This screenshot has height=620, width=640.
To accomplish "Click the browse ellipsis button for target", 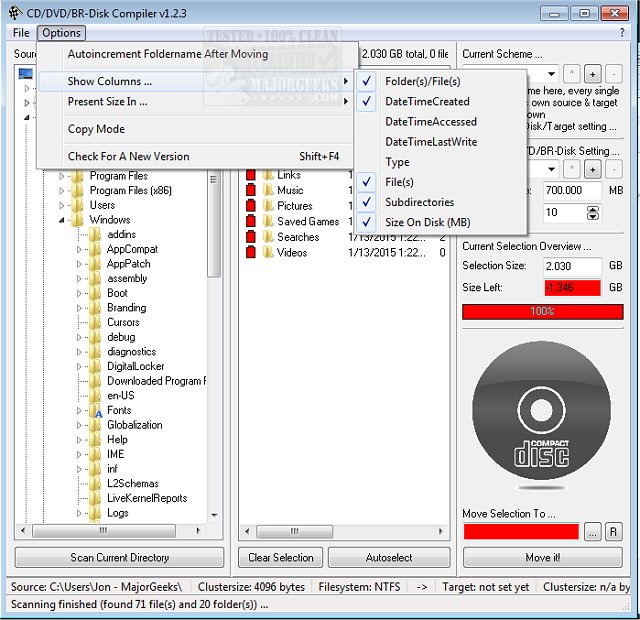I will coord(592,532).
